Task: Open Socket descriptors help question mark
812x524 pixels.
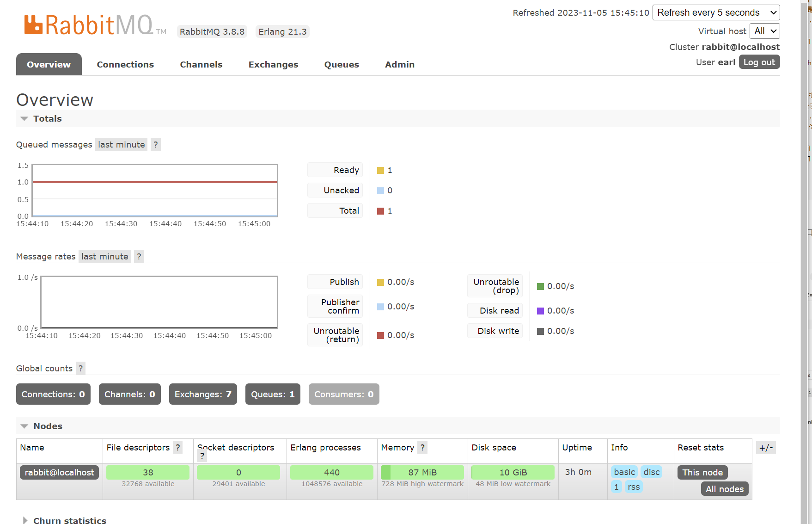Action: click(202, 456)
